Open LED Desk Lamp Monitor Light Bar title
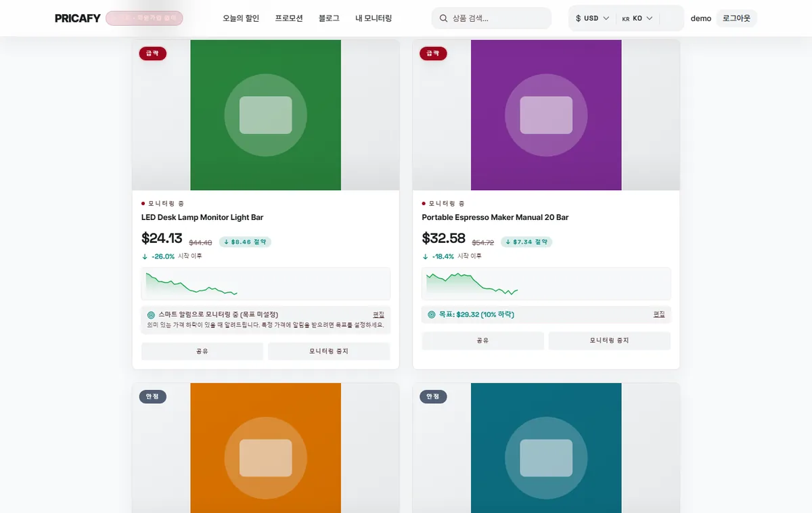Viewport: 812px width, 513px height. tap(202, 217)
